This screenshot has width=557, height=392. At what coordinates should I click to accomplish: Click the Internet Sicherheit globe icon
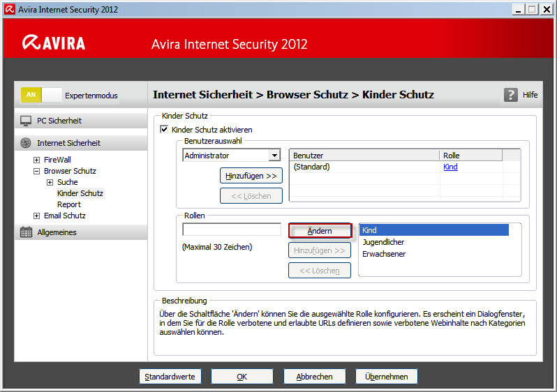pos(26,143)
